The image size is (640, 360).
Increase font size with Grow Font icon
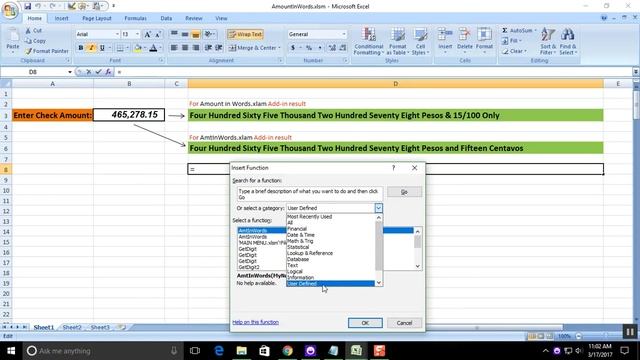(148, 34)
